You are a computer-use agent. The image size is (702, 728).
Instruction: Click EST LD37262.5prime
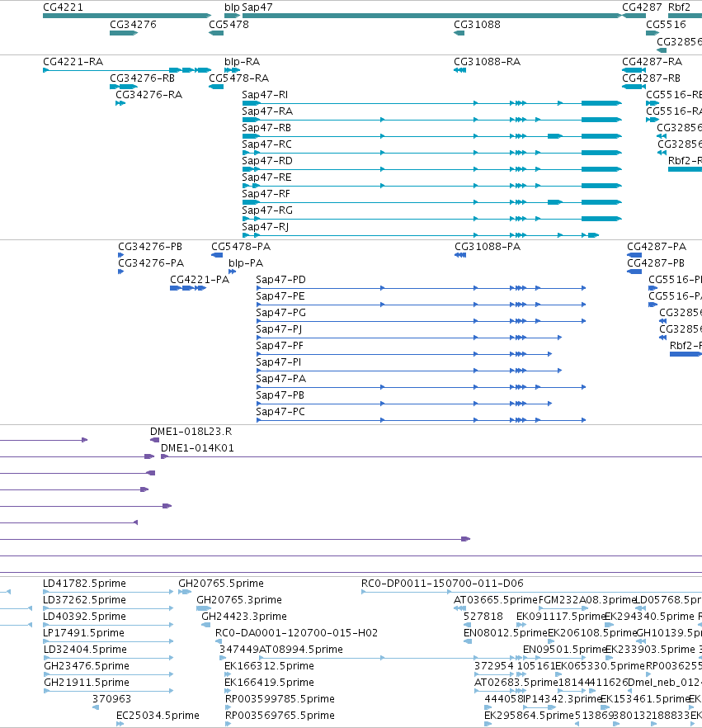[x=84, y=600]
